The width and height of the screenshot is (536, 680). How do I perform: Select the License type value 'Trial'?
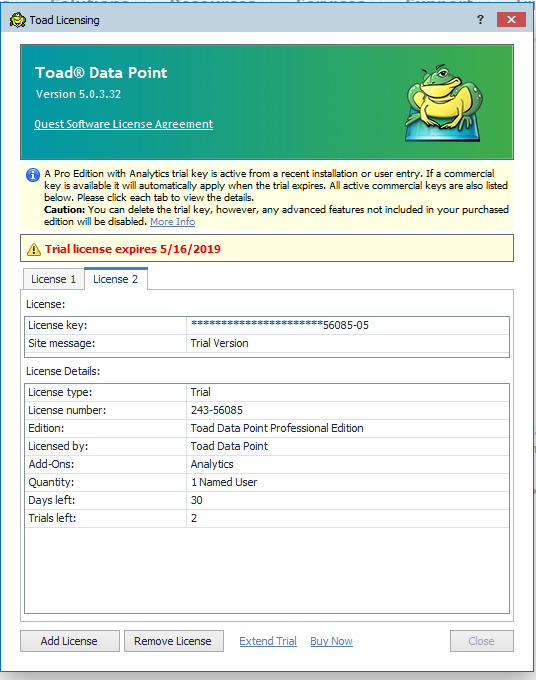[200, 392]
